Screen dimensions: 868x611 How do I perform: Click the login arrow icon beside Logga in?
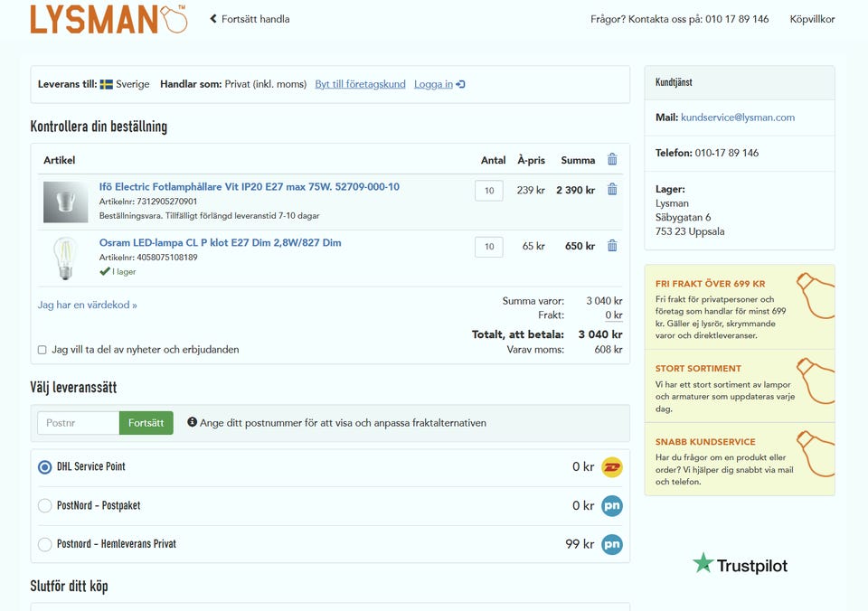pyautogui.click(x=460, y=84)
